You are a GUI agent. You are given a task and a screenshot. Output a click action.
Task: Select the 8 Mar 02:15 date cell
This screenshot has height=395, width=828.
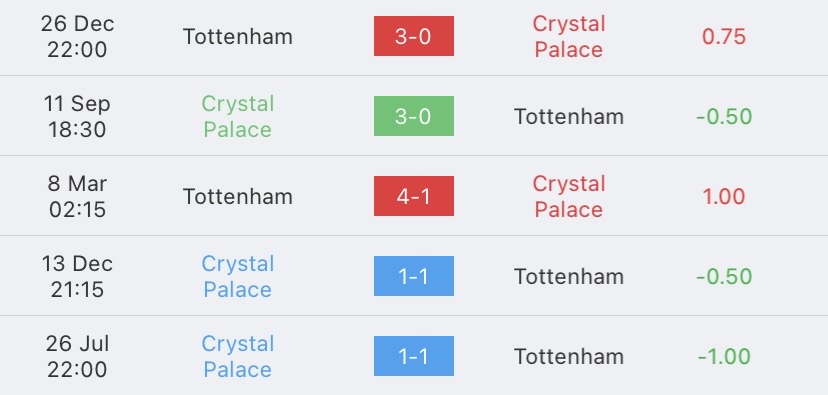click(77, 196)
